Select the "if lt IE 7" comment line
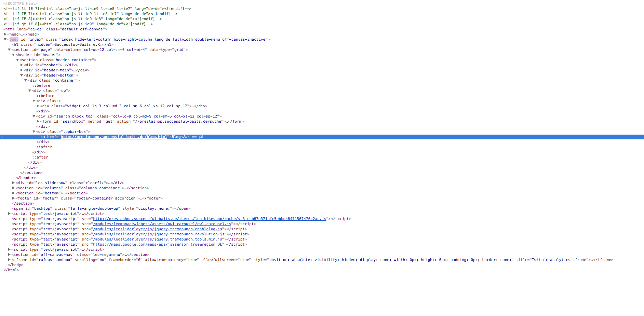The width and height of the screenshot is (644, 316). (x=97, y=9)
